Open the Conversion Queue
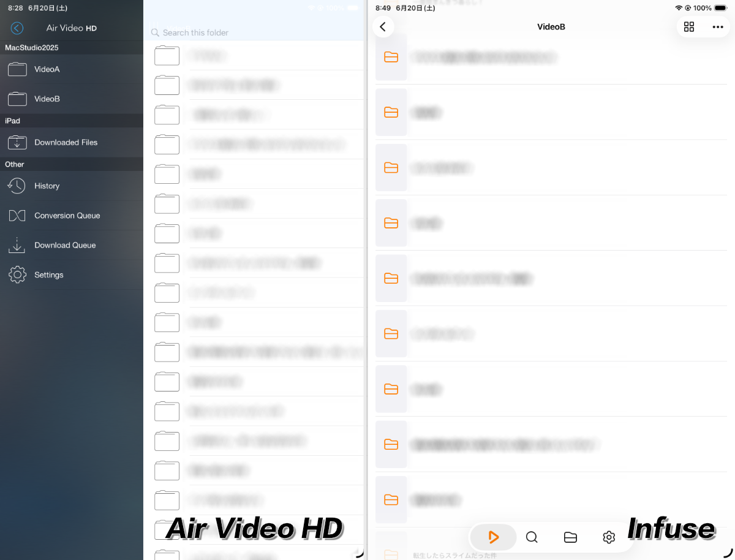The width and height of the screenshot is (735, 560). [72, 216]
